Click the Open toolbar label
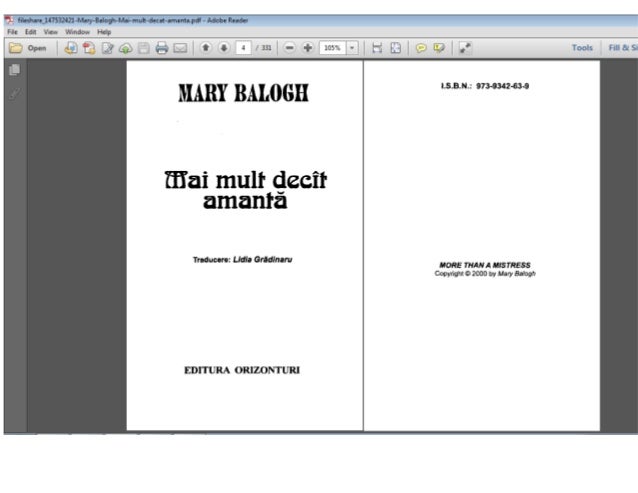The width and height of the screenshot is (638, 493). [37, 48]
